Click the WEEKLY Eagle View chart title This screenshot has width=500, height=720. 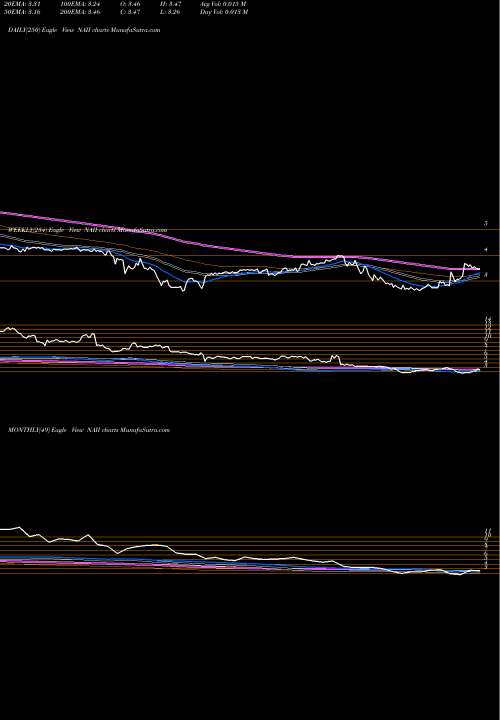[x=87, y=230]
